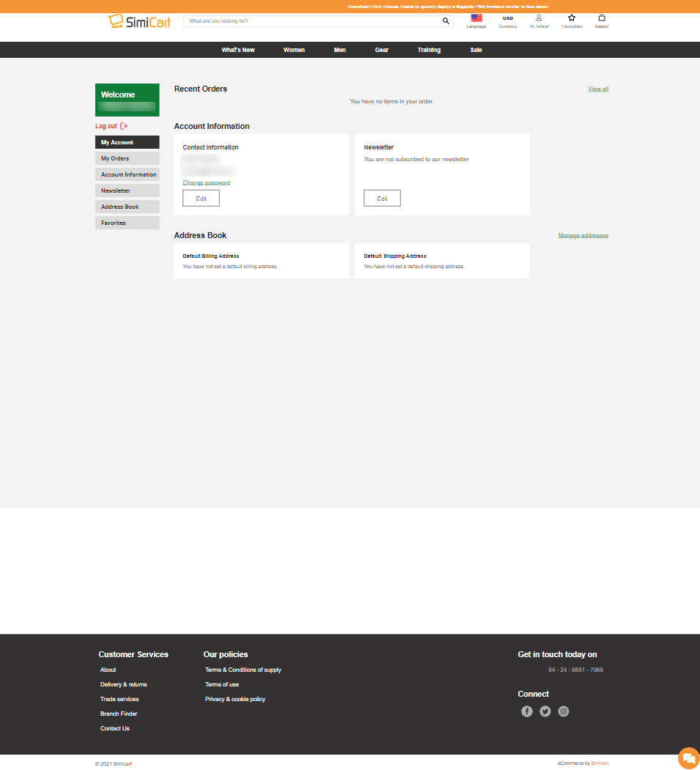
Task: Open Favourites star icon
Action: (571, 18)
